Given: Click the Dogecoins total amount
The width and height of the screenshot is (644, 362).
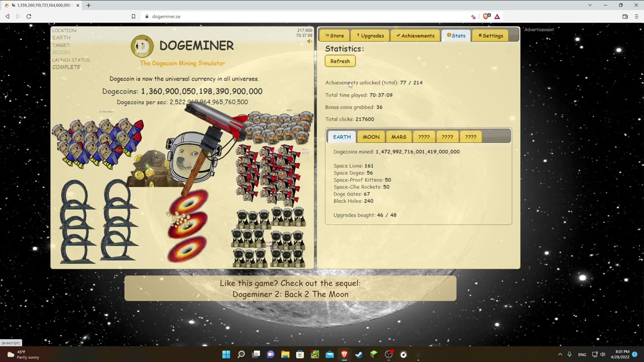Looking at the screenshot, I should pos(201,91).
